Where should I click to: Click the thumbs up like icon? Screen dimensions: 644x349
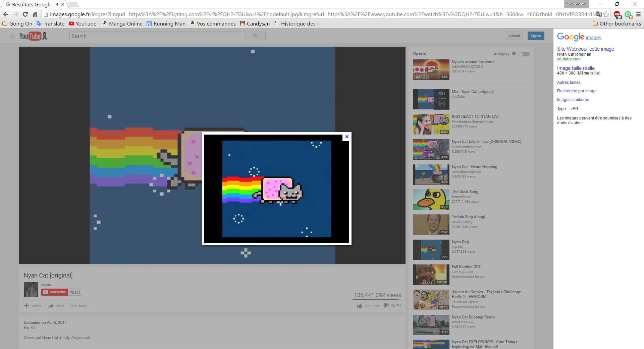click(360, 306)
